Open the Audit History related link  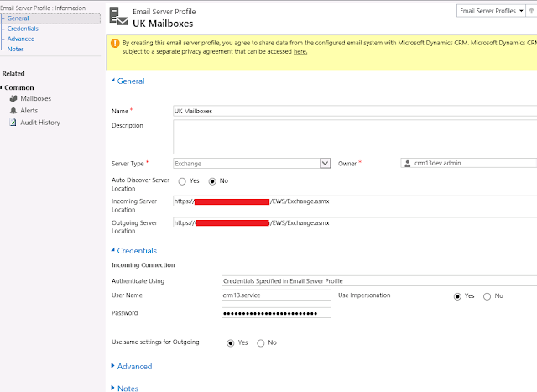point(40,123)
